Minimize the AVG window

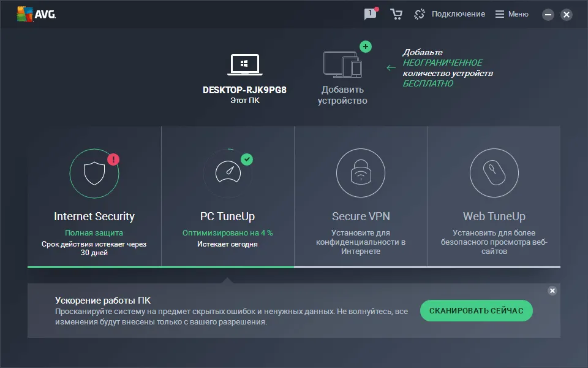pos(548,15)
